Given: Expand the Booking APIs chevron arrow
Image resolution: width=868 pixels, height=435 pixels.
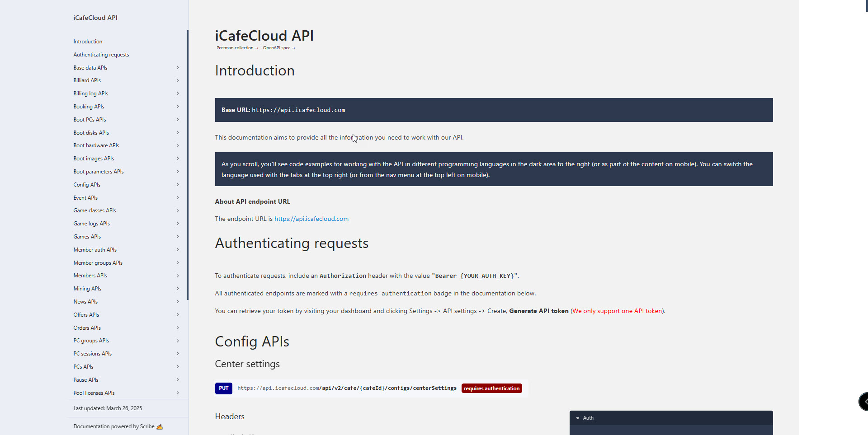Looking at the screenshot, I should coord(178,107).
